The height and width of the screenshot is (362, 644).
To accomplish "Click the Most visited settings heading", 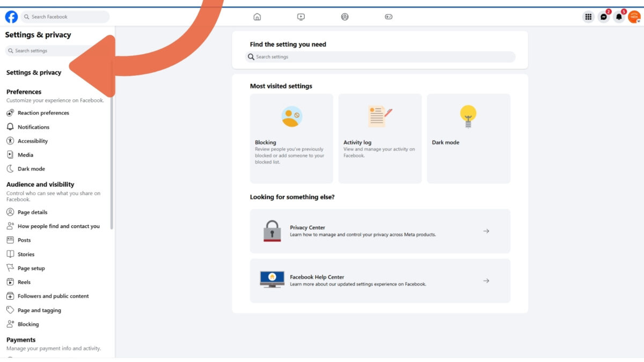I will (281, 86).
